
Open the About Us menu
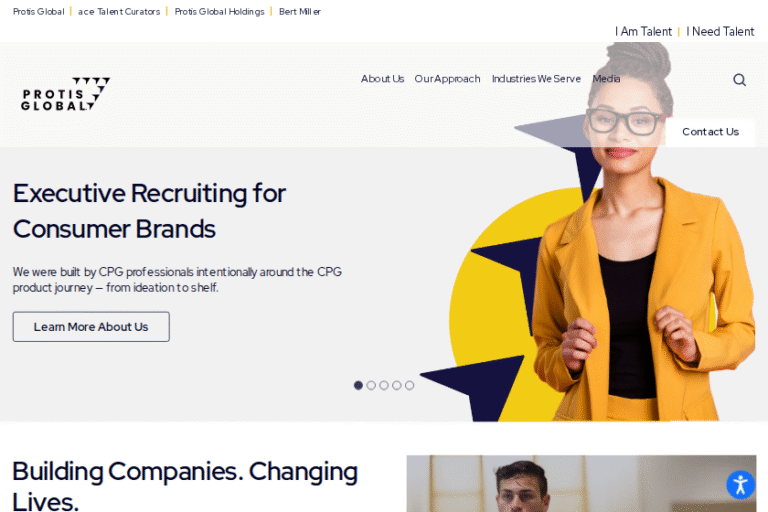383,79
